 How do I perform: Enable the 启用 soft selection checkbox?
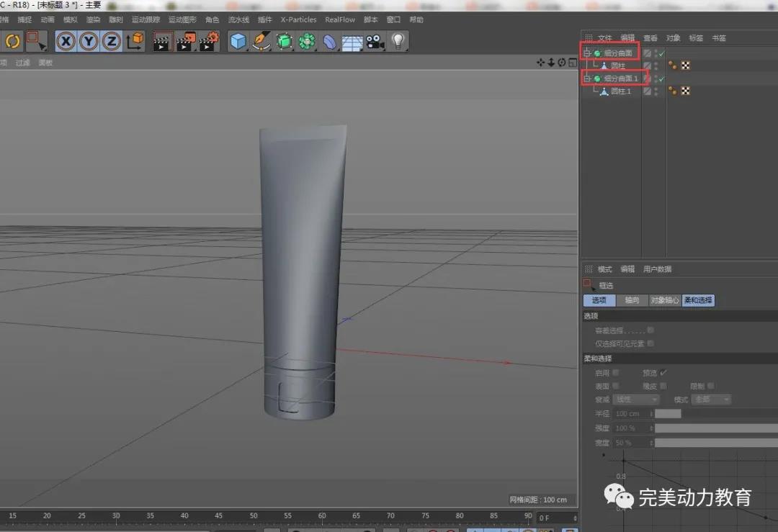point(615,372)
